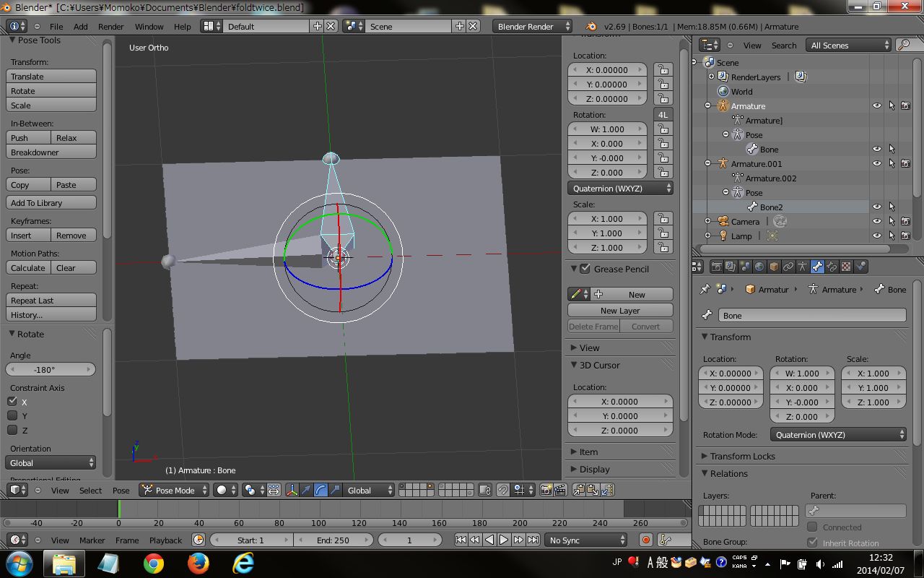The image size is (924, 578).
Task: Hide Bone2 with its eye icon
Action: pos(877,207)
